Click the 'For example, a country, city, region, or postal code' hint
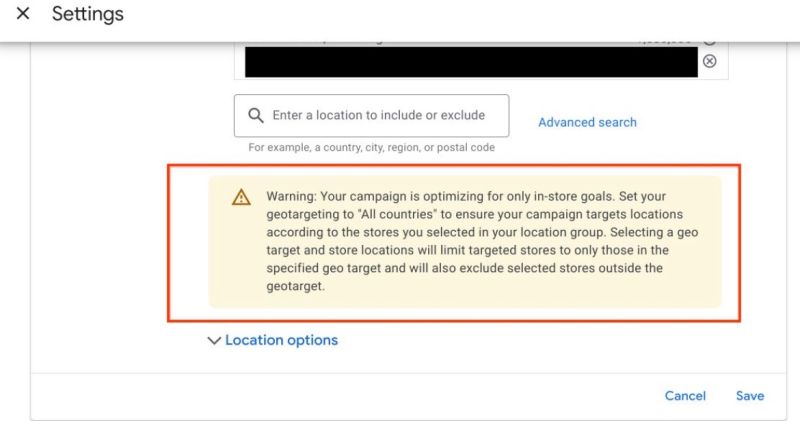800x421 pixels. (371, 147)
